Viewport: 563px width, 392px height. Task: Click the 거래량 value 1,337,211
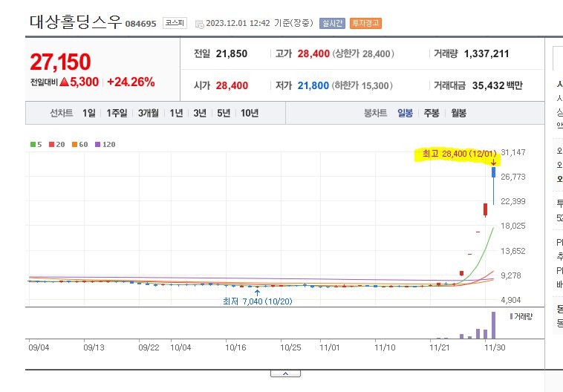click(486, 54)
